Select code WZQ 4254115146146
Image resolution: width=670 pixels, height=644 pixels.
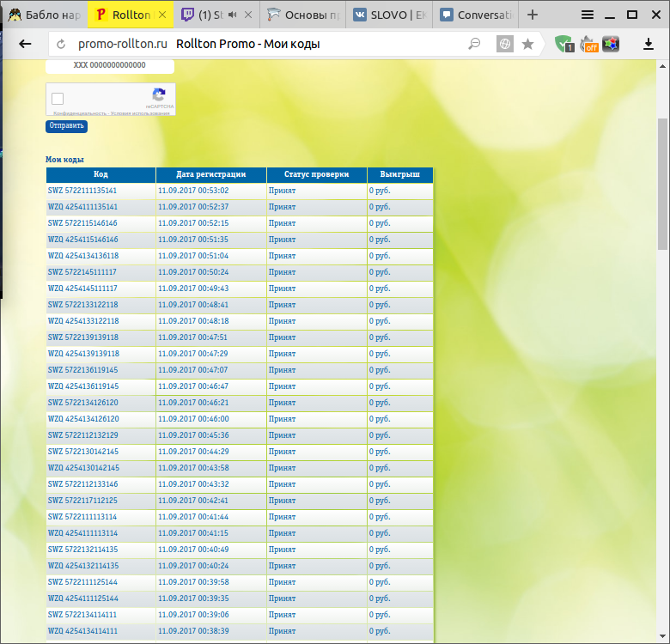pyautogui.click(x=83, y=240)
